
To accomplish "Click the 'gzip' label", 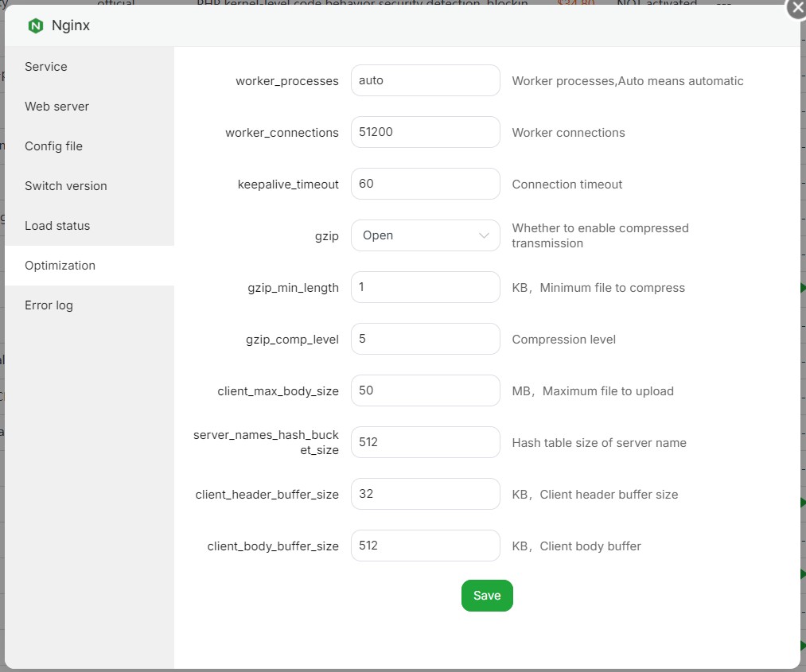I will click(x=327, y=236).
